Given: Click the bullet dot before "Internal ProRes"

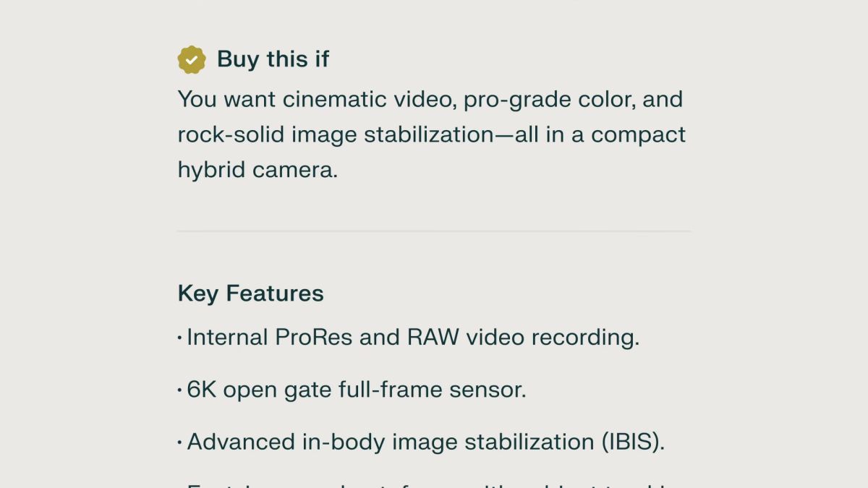Looking at the screenshot, I should pos(180,338).
